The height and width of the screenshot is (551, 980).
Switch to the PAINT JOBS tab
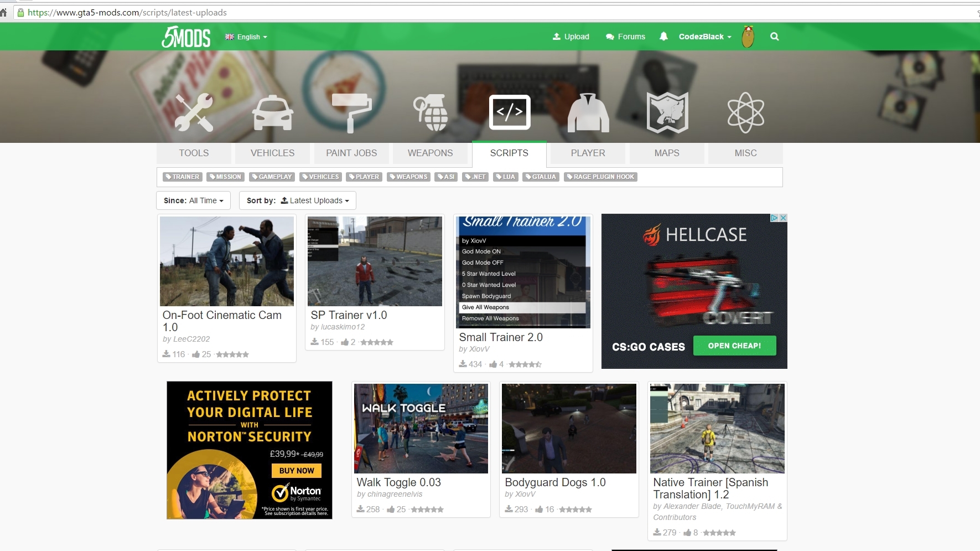[x=351, y=153]
